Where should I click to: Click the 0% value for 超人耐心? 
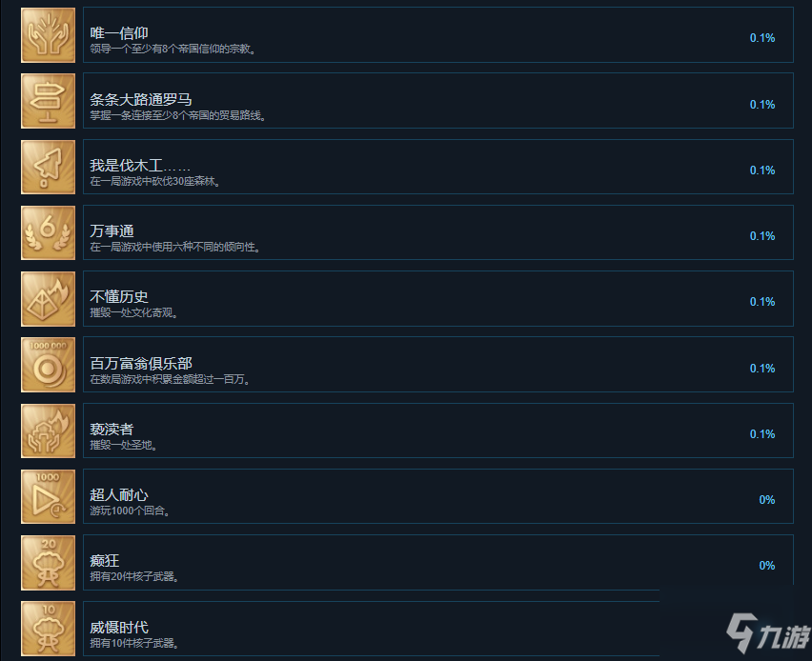(767, 500)
